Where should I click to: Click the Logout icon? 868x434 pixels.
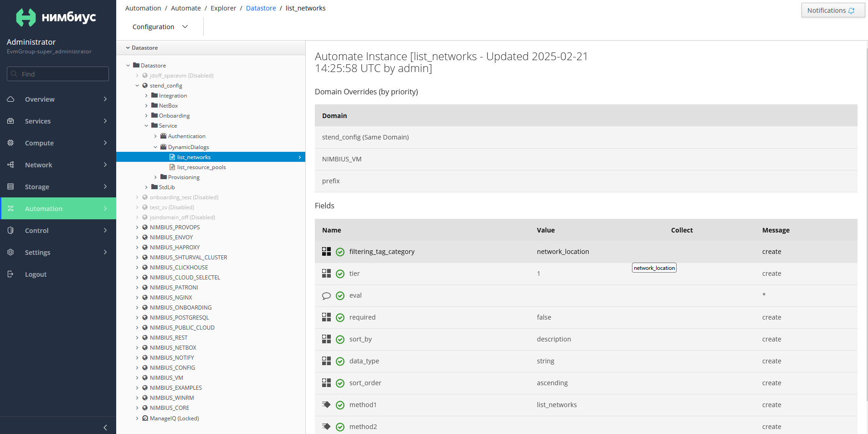tap(10, 274)
